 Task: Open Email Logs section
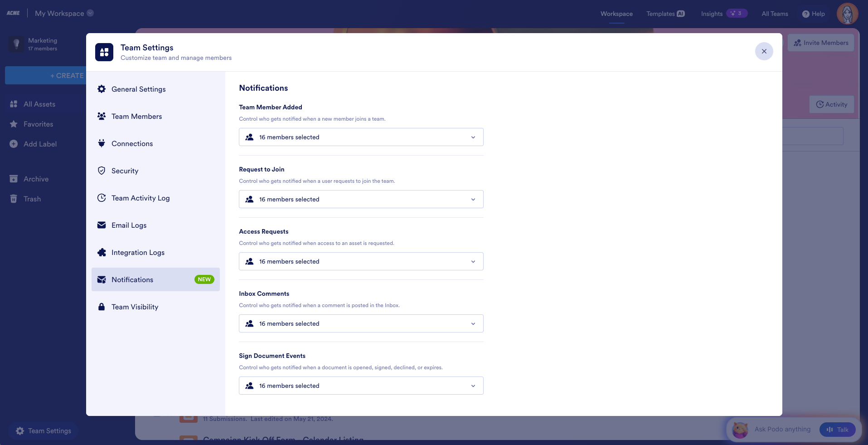tap(155, 225)
